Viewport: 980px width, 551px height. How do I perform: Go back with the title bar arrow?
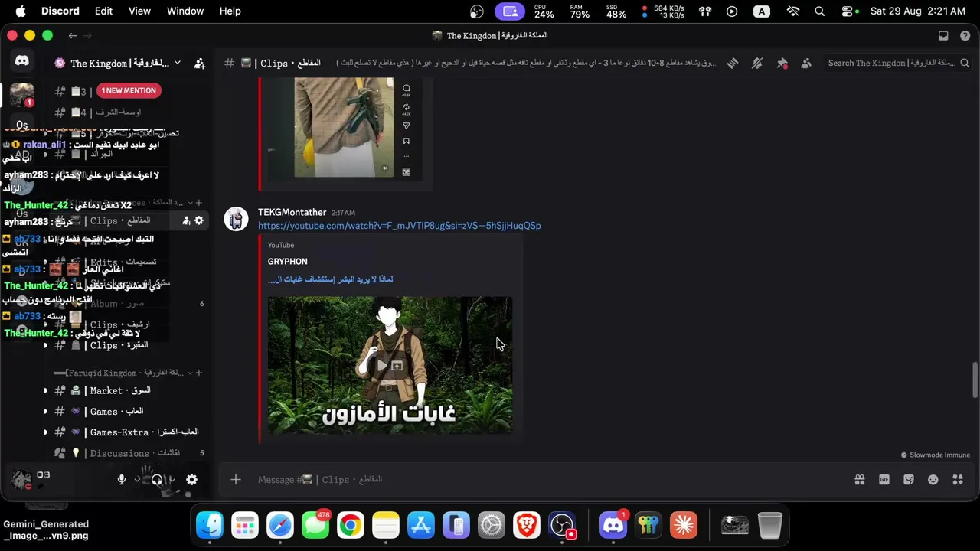click(x=72, y=36)
